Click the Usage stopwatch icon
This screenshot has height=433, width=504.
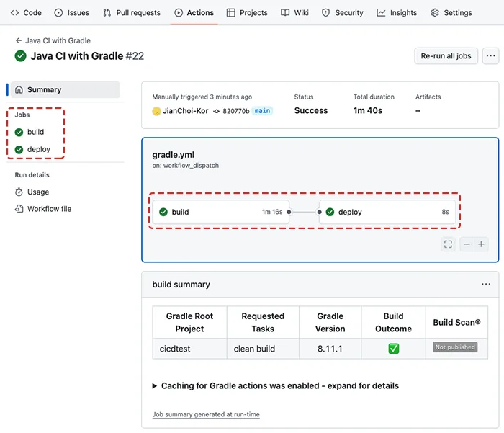[x=19, y=192]
